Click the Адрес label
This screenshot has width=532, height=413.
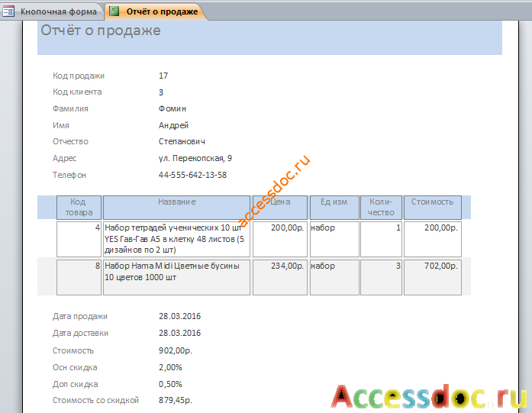[x=64, y=159]
